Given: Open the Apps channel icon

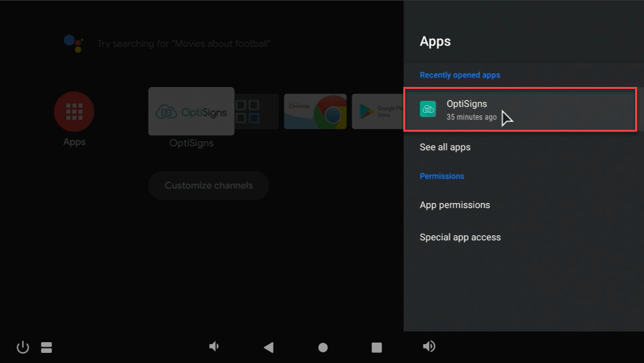Looking at the screenshot, I should pos(74,110).
